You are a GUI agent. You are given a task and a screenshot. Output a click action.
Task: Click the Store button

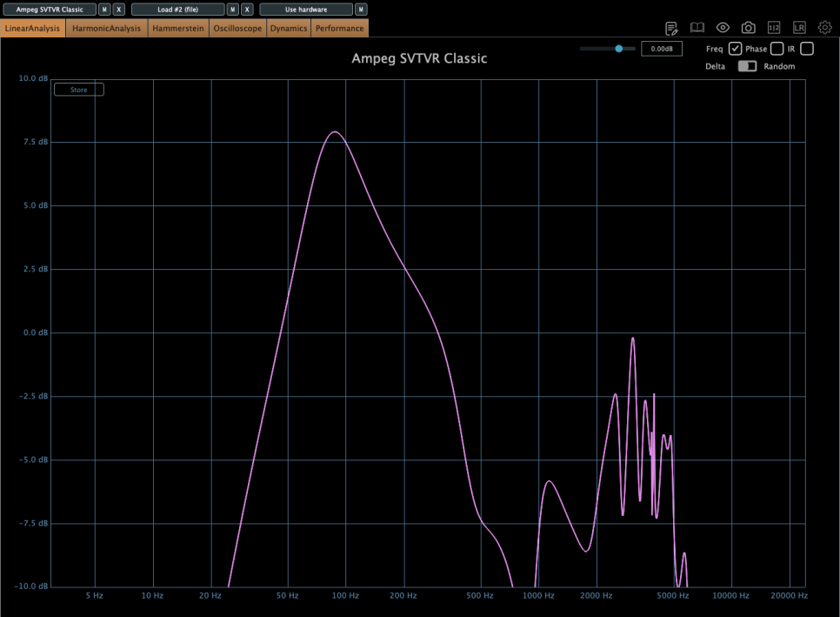point(79,90)
